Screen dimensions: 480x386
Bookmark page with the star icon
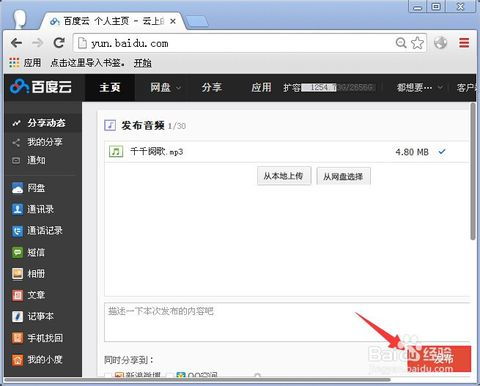click(x=417, y=43)
